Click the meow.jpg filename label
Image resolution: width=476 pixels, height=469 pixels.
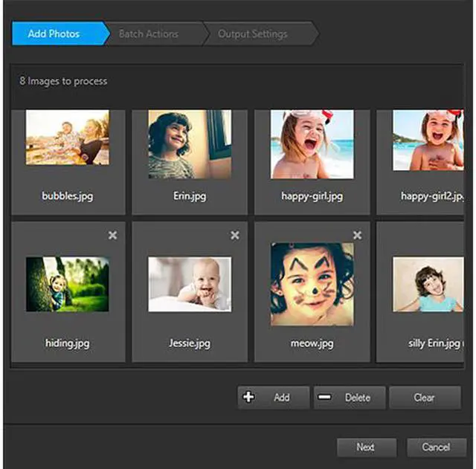(312, 343)
